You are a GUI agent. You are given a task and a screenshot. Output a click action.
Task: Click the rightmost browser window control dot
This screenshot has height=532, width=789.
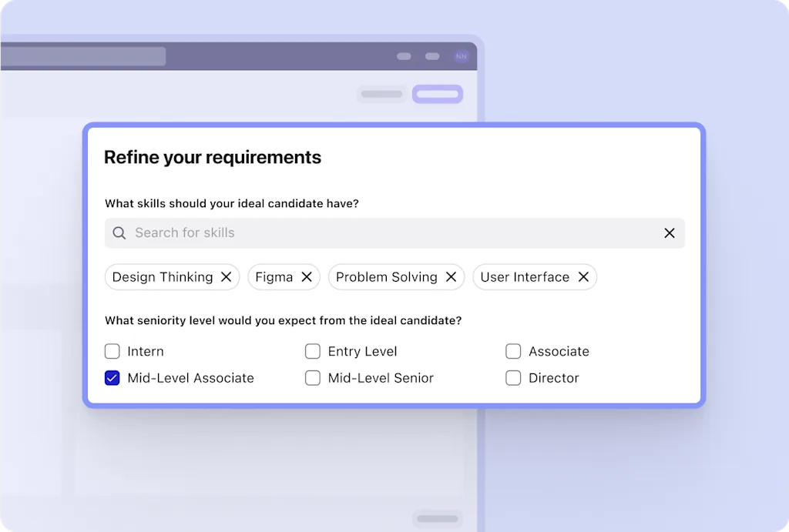point(431,55)
